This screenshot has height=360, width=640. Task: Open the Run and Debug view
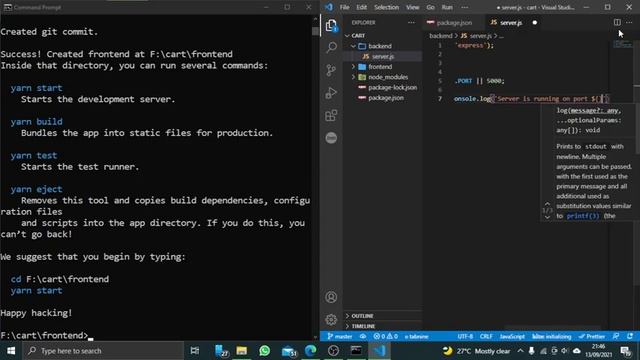pyautogui.click(x=331, y=93)
